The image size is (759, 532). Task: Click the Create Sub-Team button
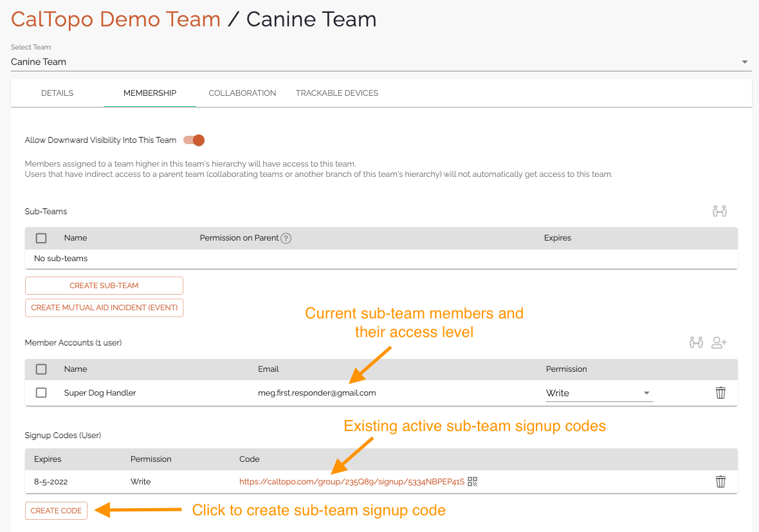[x=104, y=286]
